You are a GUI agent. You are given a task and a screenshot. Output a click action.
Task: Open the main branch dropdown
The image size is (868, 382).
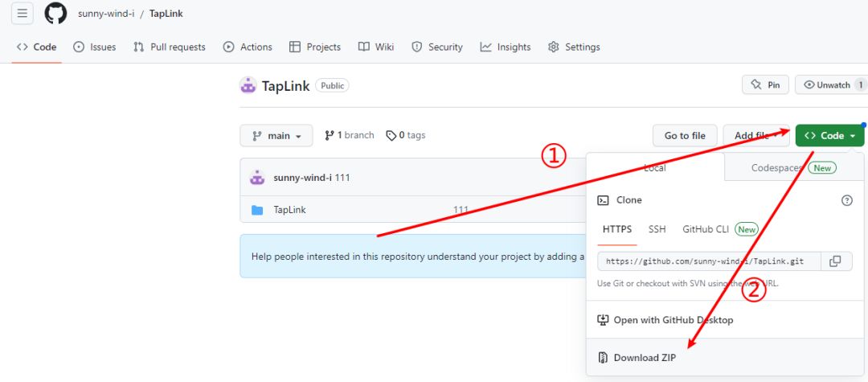pos(276,136)
